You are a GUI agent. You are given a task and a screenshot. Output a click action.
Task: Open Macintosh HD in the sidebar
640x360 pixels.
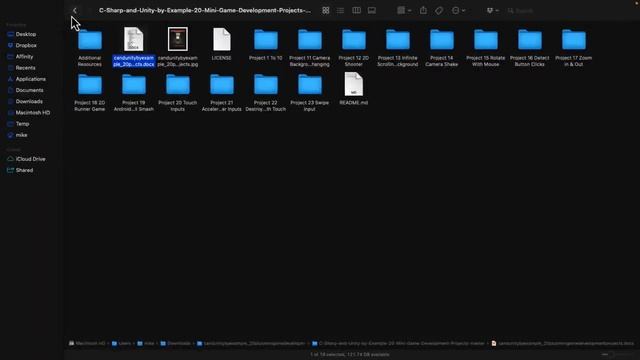pos(32,113)
